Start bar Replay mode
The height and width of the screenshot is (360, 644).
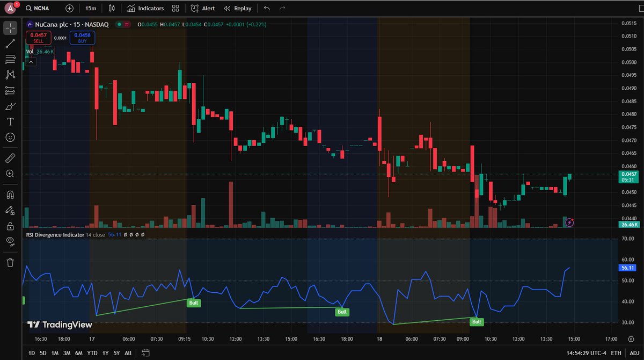(x=238, y=9)
